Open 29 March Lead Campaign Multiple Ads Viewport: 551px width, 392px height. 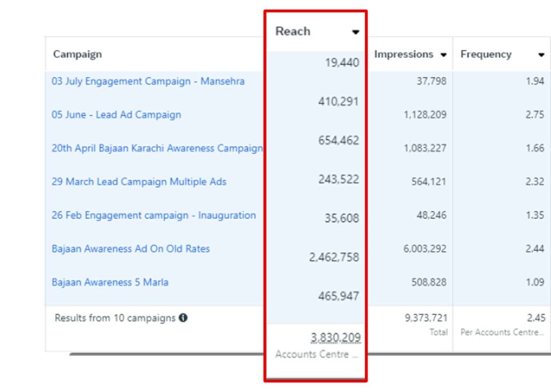(x=139, y=182)
